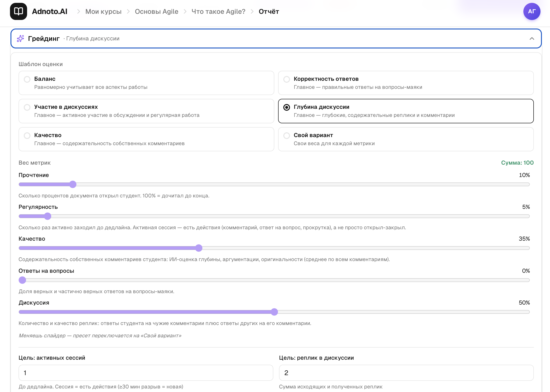Click the sparkle icon beside Грейдинг
Image resolution: width=550 pixels, height=392 pixels.
pyautogui.click(x=20, y=38)
